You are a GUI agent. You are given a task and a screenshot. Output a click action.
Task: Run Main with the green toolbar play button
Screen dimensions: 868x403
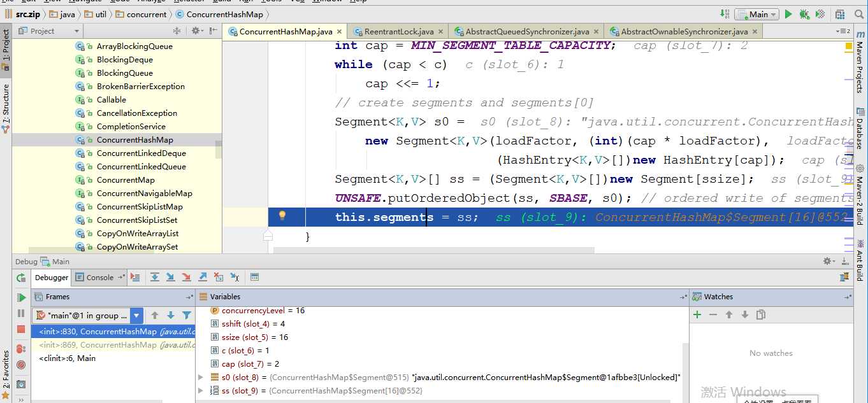click(x=788, y=14)
